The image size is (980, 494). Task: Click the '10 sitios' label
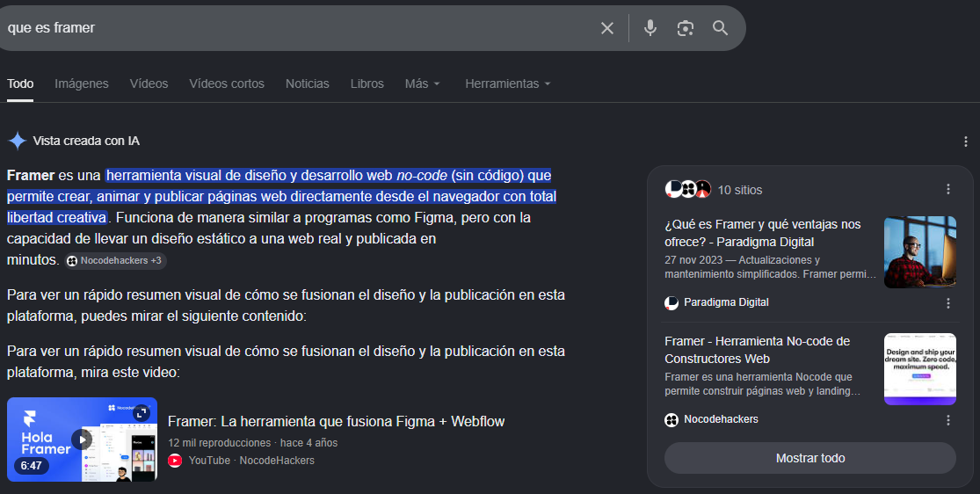tap(740, 190)
